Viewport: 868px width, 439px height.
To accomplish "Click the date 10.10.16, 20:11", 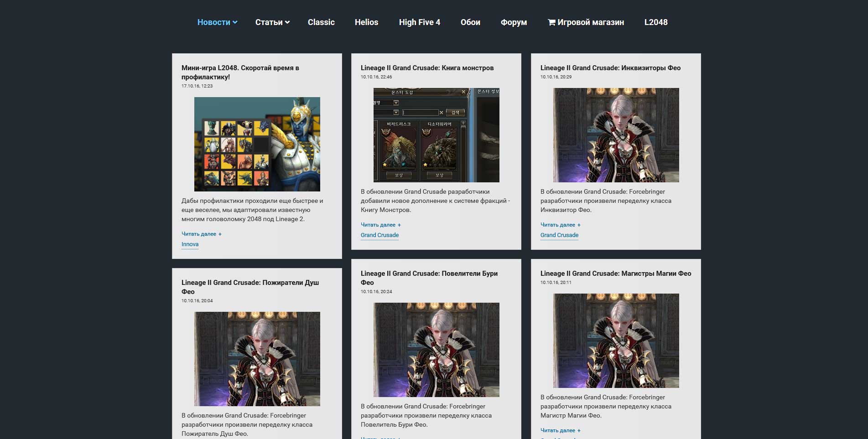I will click(556, 283).
